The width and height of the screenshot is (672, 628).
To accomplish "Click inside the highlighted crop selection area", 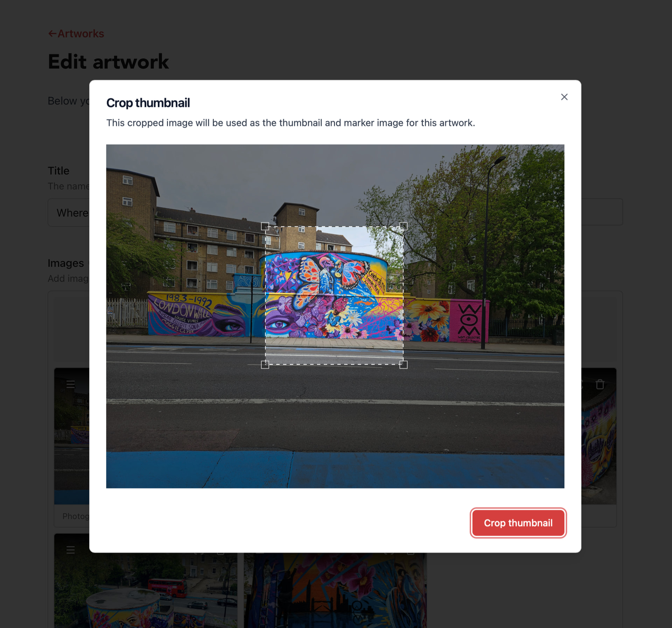I will pyautogui.click(x=334, y=296).
